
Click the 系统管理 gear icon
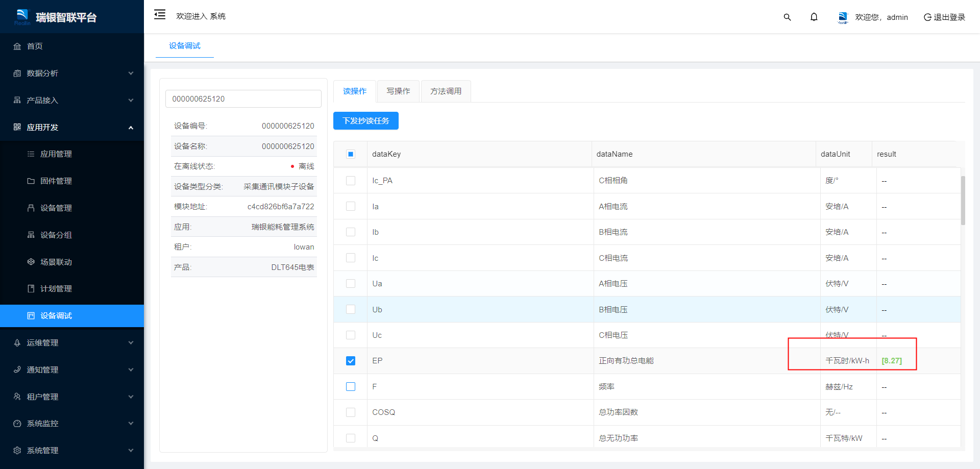click(17, 451)
